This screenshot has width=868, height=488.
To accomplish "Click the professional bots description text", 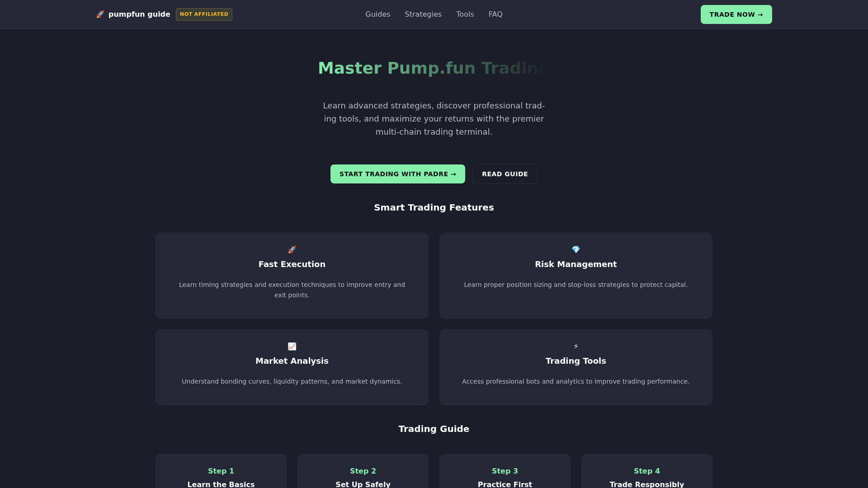I will [576, 381].
